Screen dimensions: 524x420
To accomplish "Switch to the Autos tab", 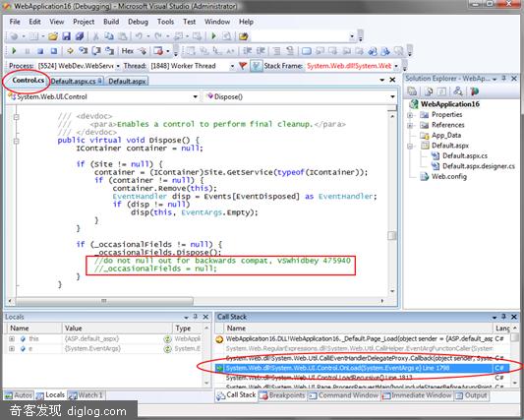I will point(19,395).
